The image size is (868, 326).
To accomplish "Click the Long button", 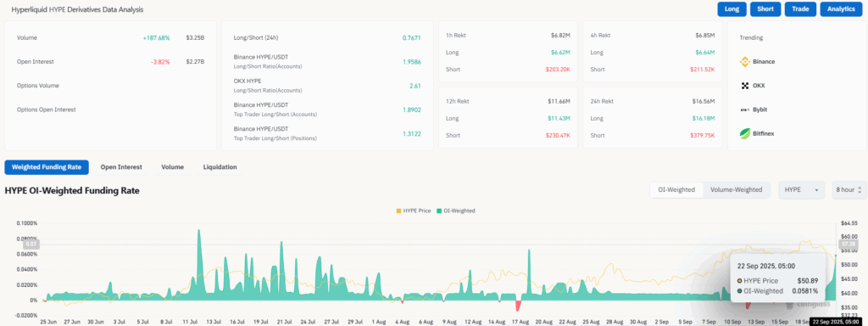I will (x=732, y=8).
